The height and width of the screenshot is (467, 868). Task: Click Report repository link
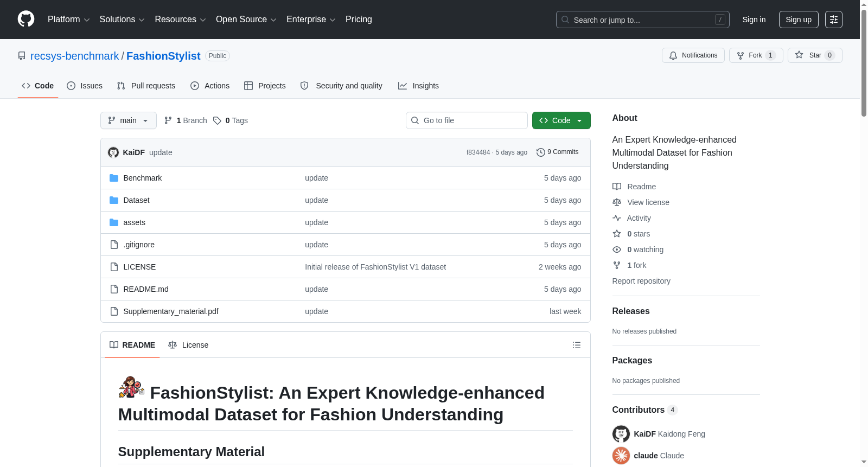click(641, 281)
